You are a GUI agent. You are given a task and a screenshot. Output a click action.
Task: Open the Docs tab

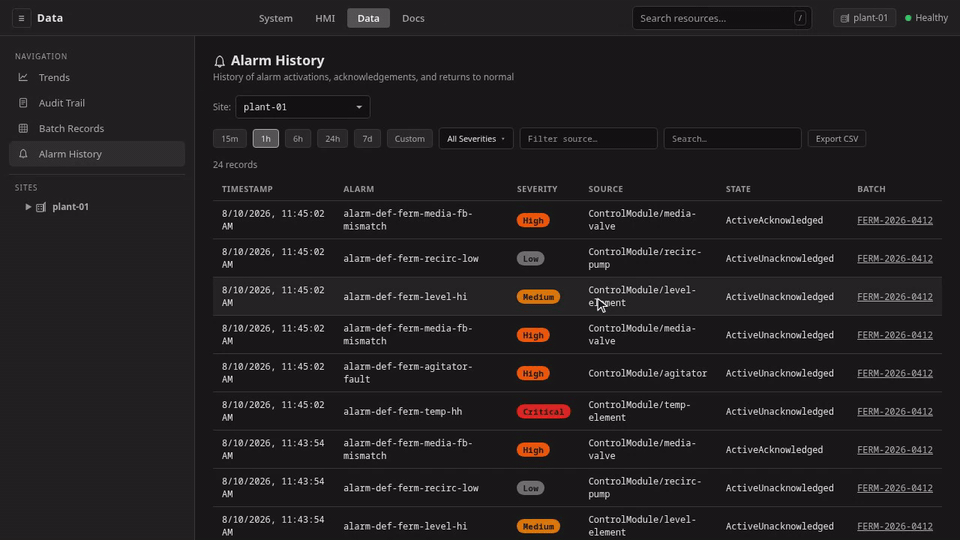click(x=413, y=18)
